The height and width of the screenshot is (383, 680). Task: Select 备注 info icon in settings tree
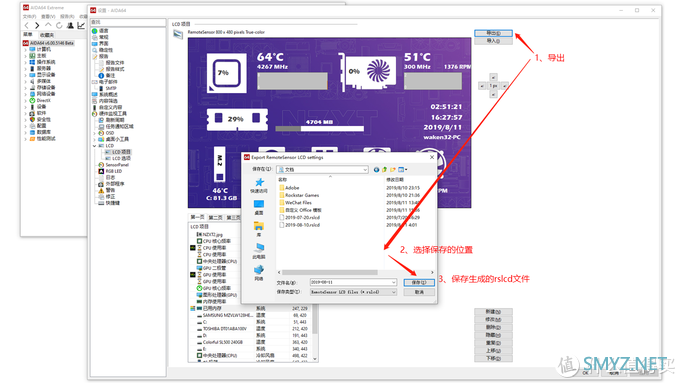(x=101, y=75)
